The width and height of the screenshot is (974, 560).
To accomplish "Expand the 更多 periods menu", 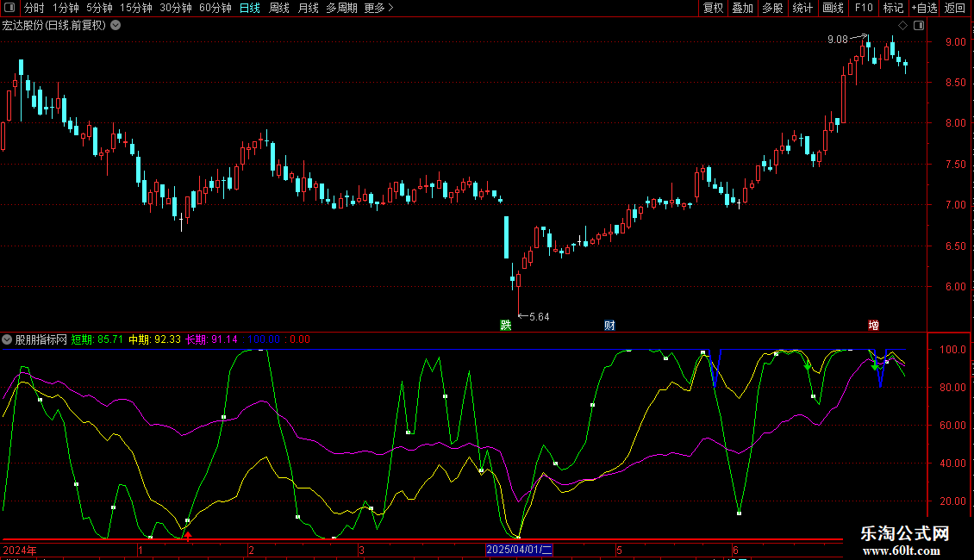I will click(x=378, y=9).
